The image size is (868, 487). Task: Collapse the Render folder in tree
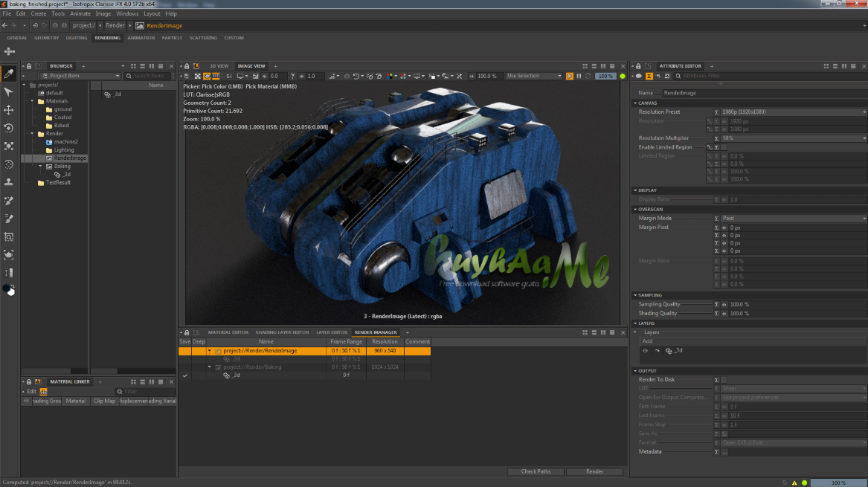[33, 133]
